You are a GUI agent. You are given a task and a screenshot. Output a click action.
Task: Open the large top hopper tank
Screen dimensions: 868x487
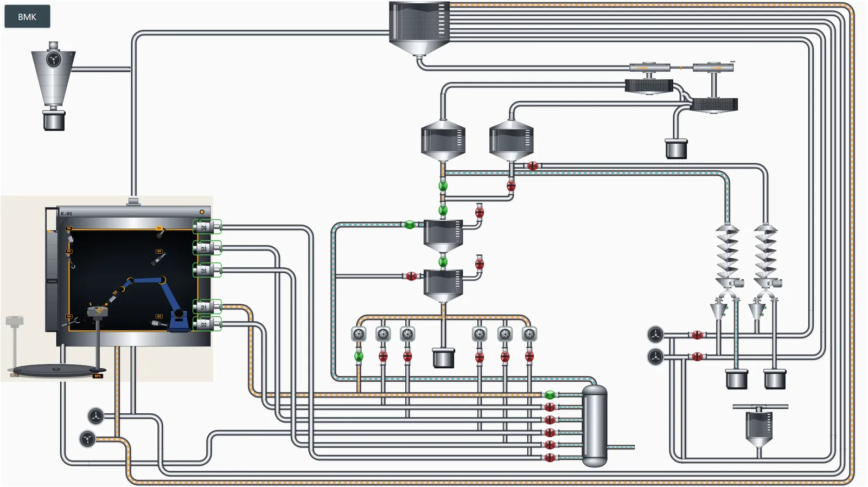pos(419,28)
